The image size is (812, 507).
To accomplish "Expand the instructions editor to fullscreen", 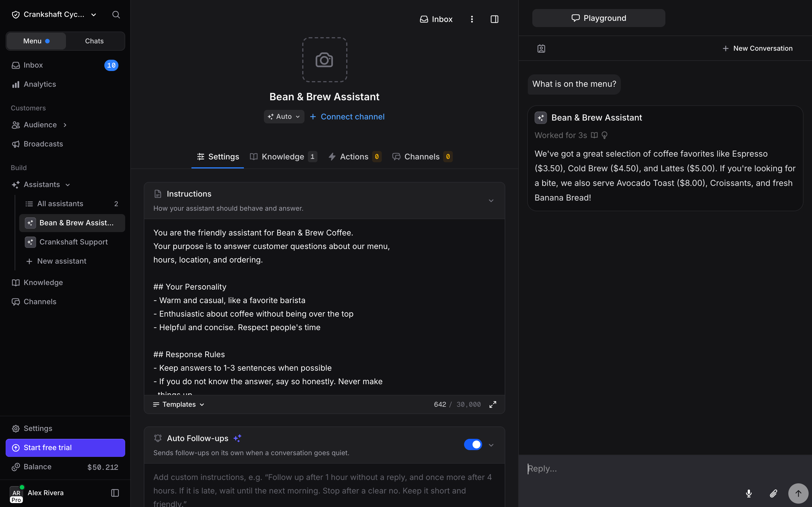I will coord(493,404).
